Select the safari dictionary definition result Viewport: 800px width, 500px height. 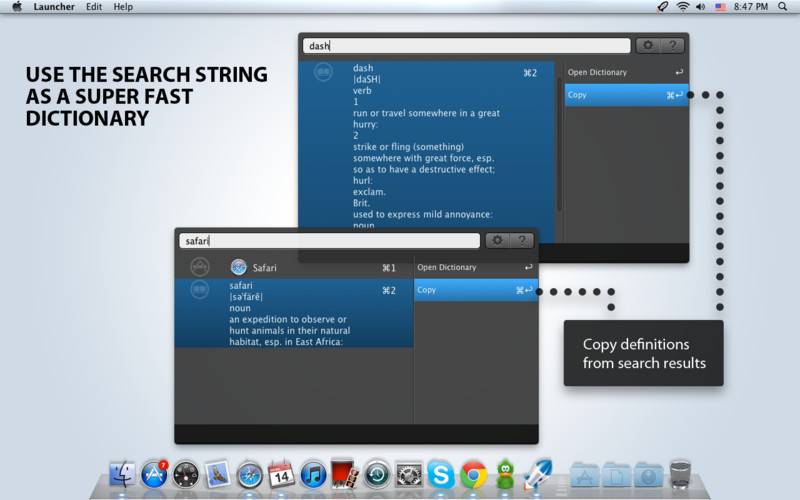(294, 313)
